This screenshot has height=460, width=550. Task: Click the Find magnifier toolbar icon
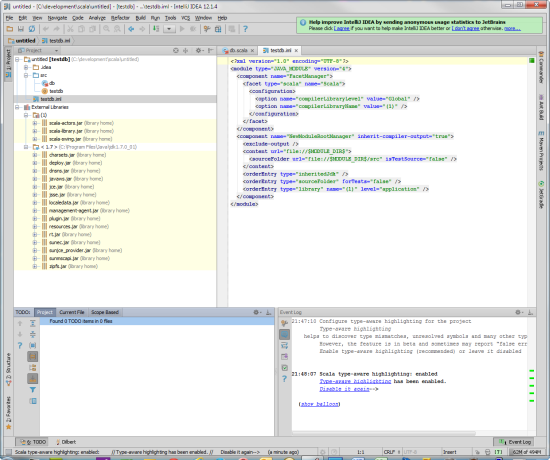tap(107, 29)
